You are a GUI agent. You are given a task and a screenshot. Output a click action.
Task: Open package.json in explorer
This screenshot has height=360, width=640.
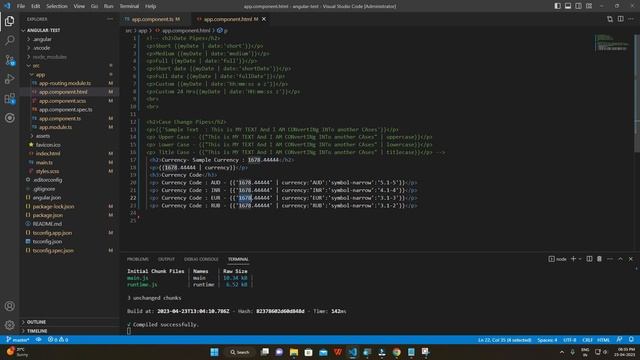[47, 215]
